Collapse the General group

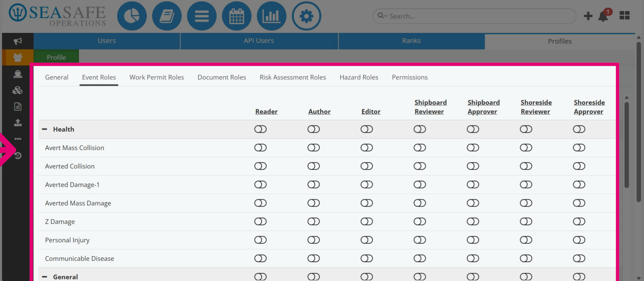coord(44,277)
